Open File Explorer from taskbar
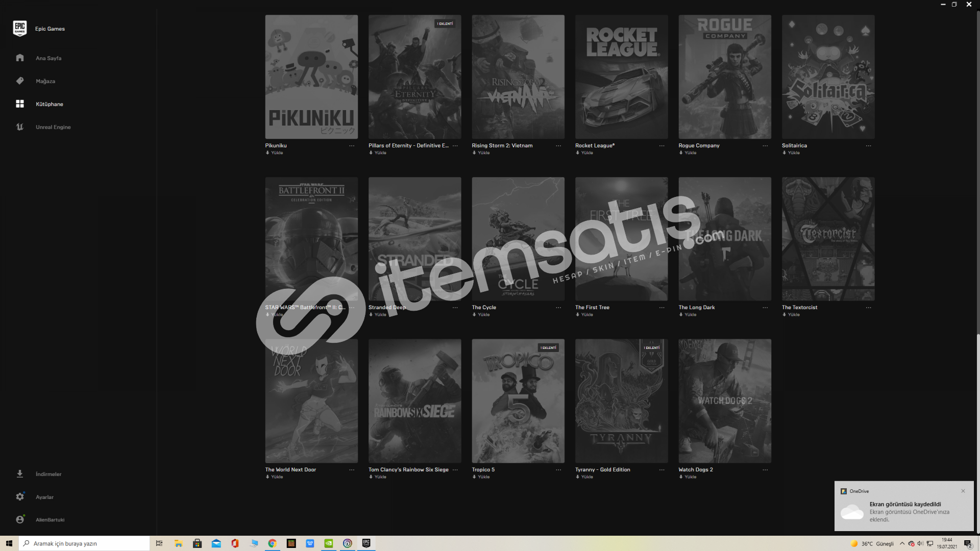The image size is (980, 551). pos(178,543)
